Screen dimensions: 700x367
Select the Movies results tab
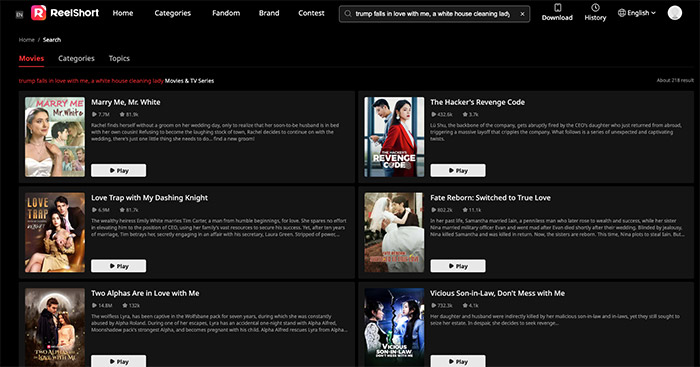(x=31, y=58)
